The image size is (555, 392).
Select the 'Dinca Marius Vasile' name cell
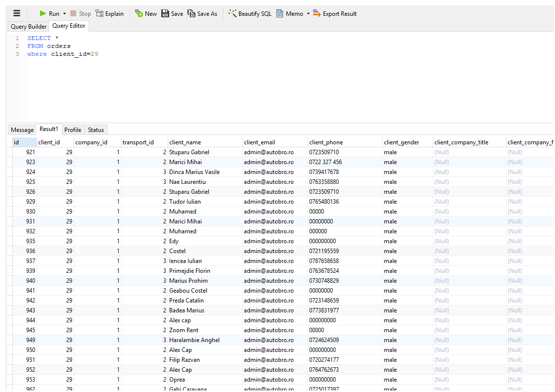[205, 172]
